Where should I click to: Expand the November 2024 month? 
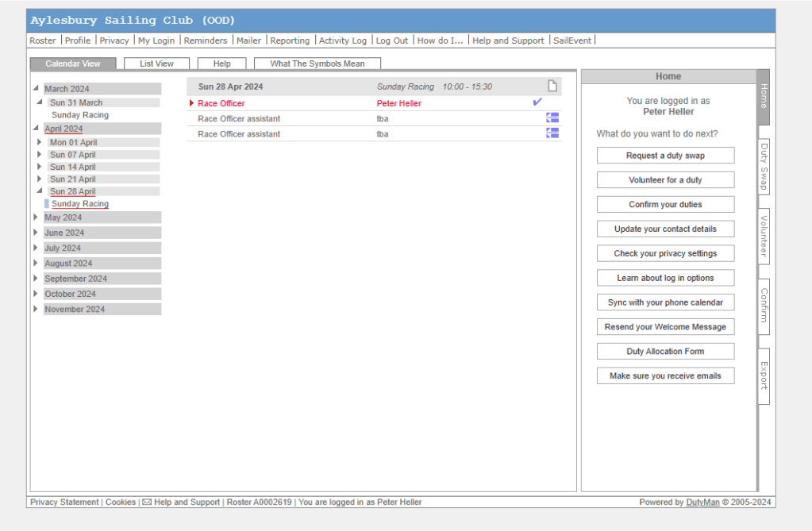pyautogui.click(x=36, y=310)
